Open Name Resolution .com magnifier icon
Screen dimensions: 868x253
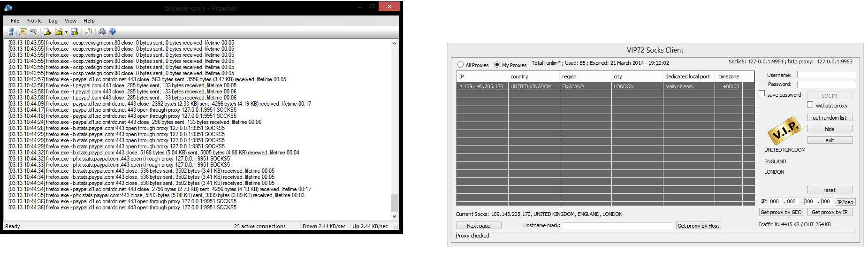point(33,31)
